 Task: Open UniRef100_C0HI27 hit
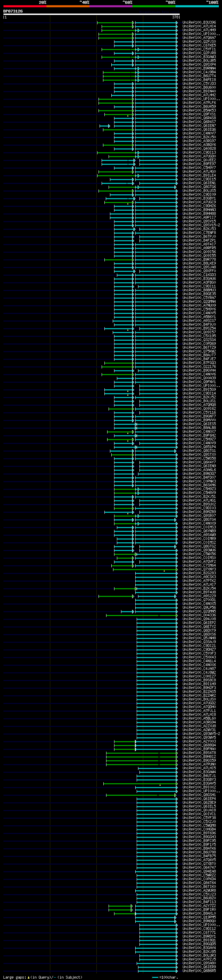[x=199, y=676]
